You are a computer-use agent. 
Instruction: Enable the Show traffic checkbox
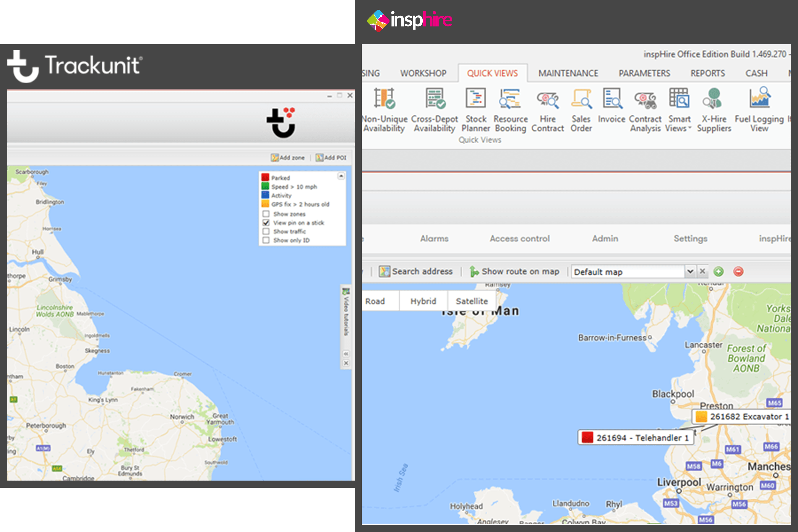(266, 231)
